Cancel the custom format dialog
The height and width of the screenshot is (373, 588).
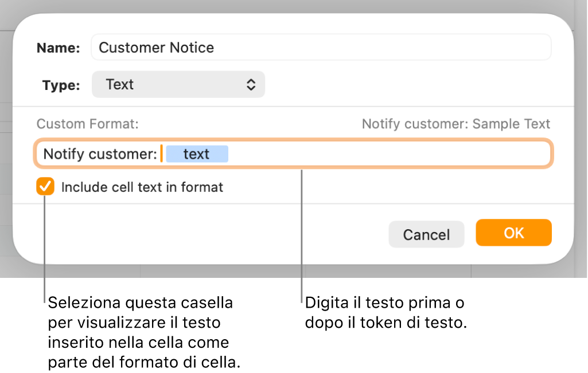(426, 234)
